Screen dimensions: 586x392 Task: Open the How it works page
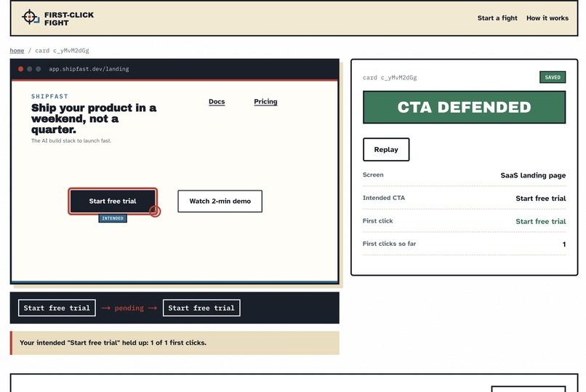pyautogui.click(x=547, y=18)
